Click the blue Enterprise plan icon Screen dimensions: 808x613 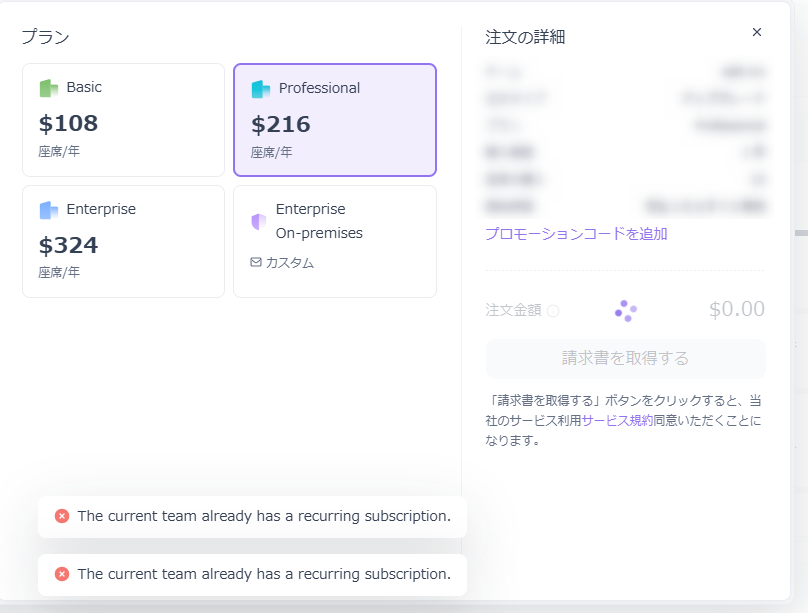pyautogui.click(x=49, y=210)
